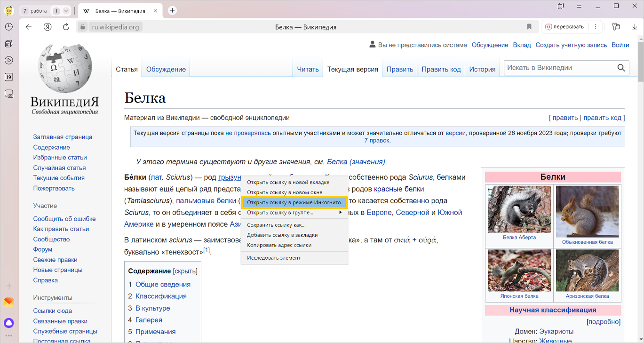Open the three-dots more icon in side panel
644x343 pixels.
coord(9,335)
